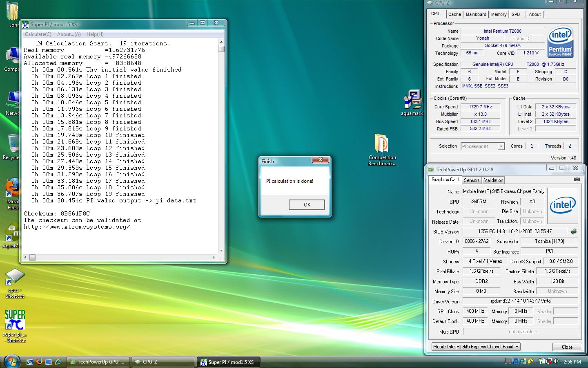Image resolution: width=588 pixels, height=368 pixels.
Task: Click the Super PI title bar icon
Action: click(x=25, y=24)
